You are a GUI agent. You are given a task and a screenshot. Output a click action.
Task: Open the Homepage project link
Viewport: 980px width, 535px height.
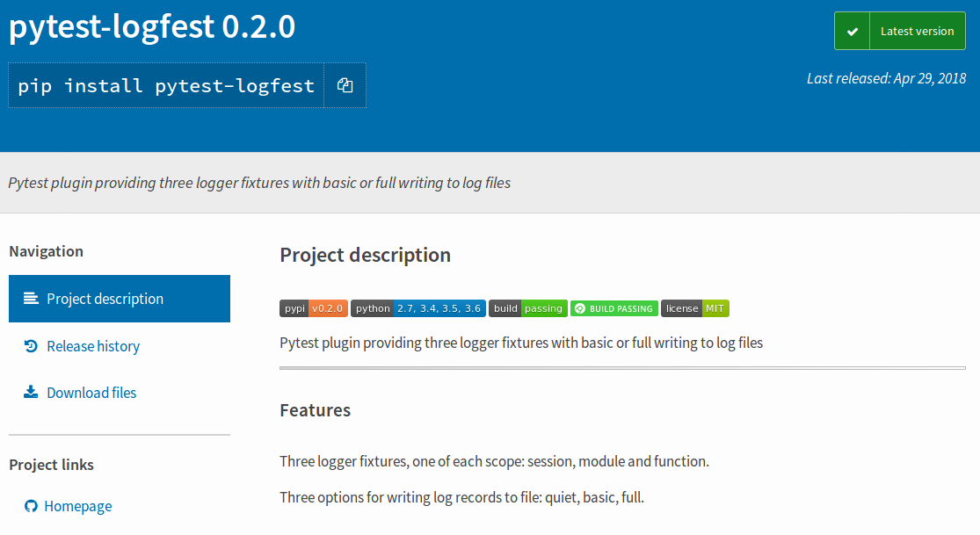pos(78,506)
